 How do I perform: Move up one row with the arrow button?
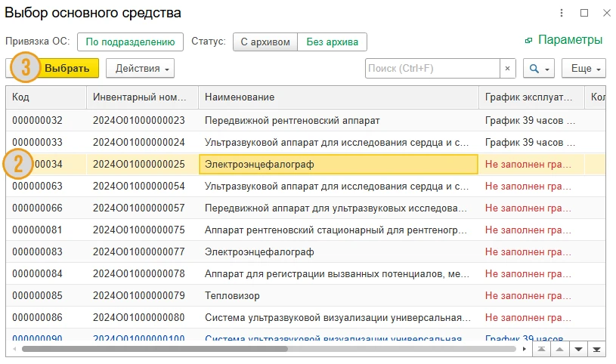[x=560, y=349]
